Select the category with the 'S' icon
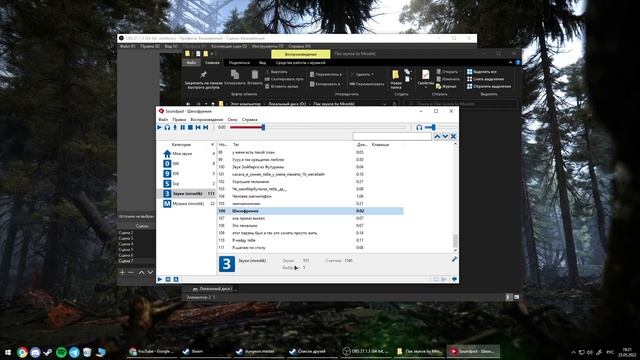The image size is (640, 360). pyautogui.click(x=186, y=184)
